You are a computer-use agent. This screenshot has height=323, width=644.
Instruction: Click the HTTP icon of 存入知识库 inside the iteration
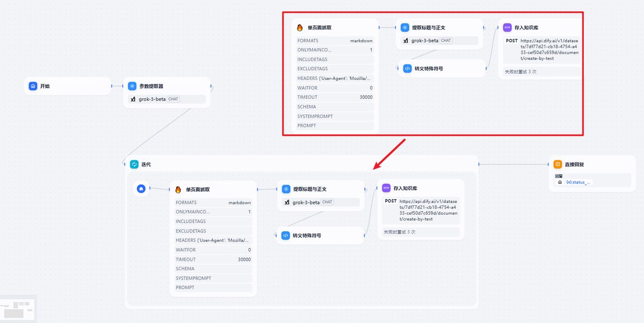386,188
